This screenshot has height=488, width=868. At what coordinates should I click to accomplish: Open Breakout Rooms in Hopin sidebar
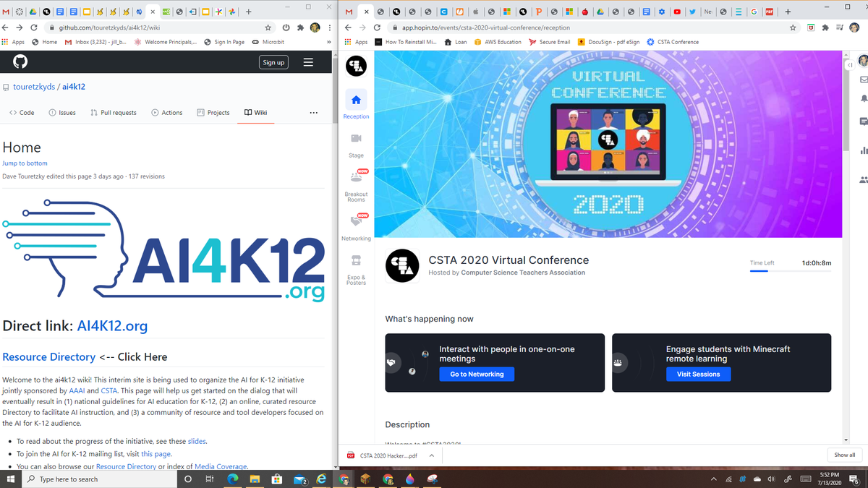356,186
